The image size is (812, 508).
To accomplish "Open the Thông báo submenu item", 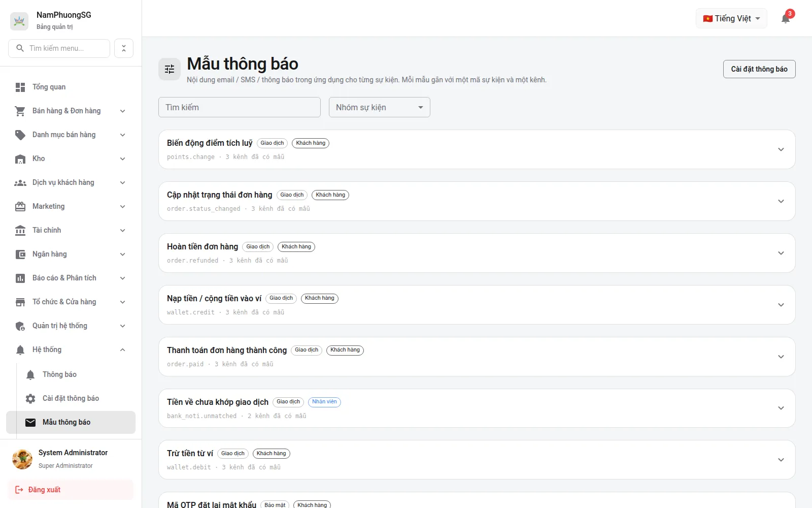I will pos(71,375).
